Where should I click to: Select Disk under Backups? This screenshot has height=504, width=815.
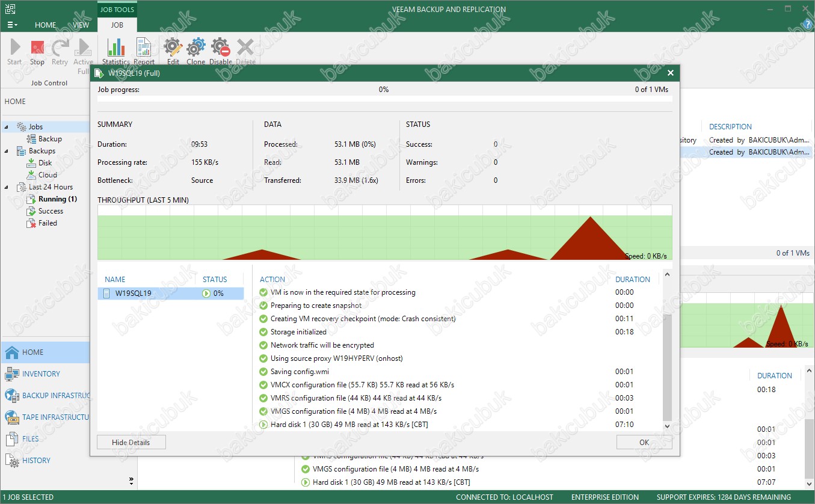[45, 163]
